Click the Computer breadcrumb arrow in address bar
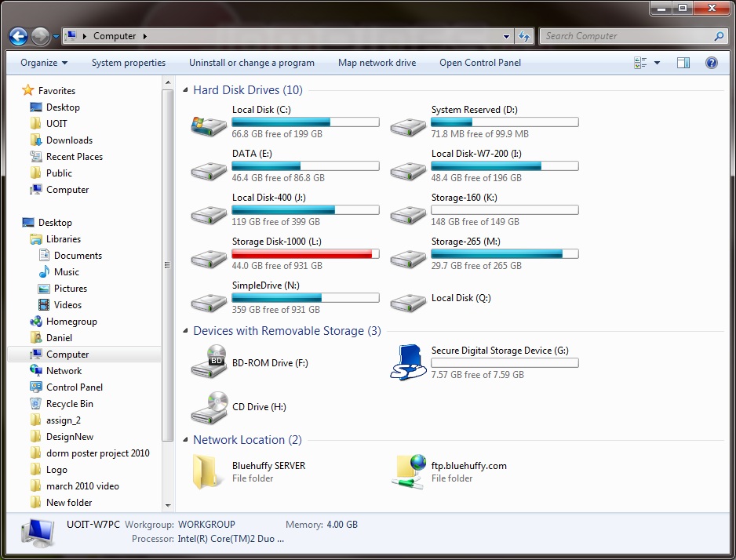736x560 pixels. tap(144, 36)
